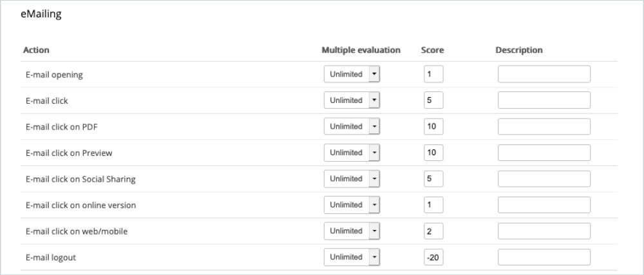
Task: Open the dropdown for E-mail click on Preview
Action: click(352, 153)
